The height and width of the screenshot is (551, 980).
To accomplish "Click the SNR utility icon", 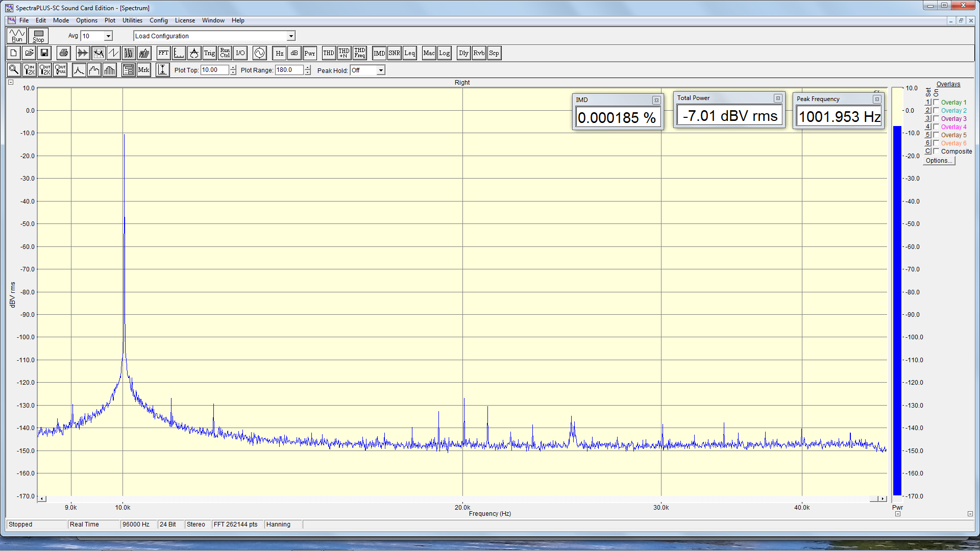I will pyautogui.click(x=394, y=53).
